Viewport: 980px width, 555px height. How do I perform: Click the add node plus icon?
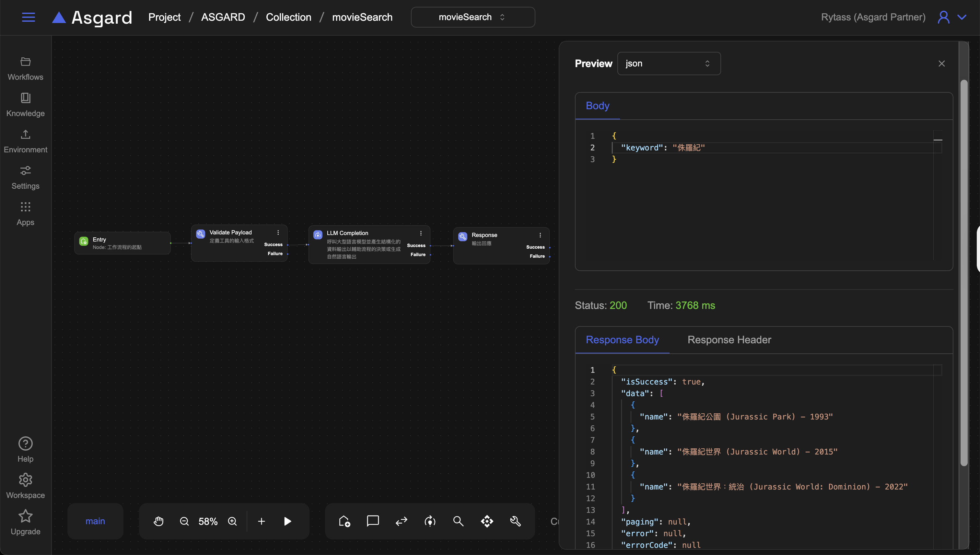coord(262,521)
